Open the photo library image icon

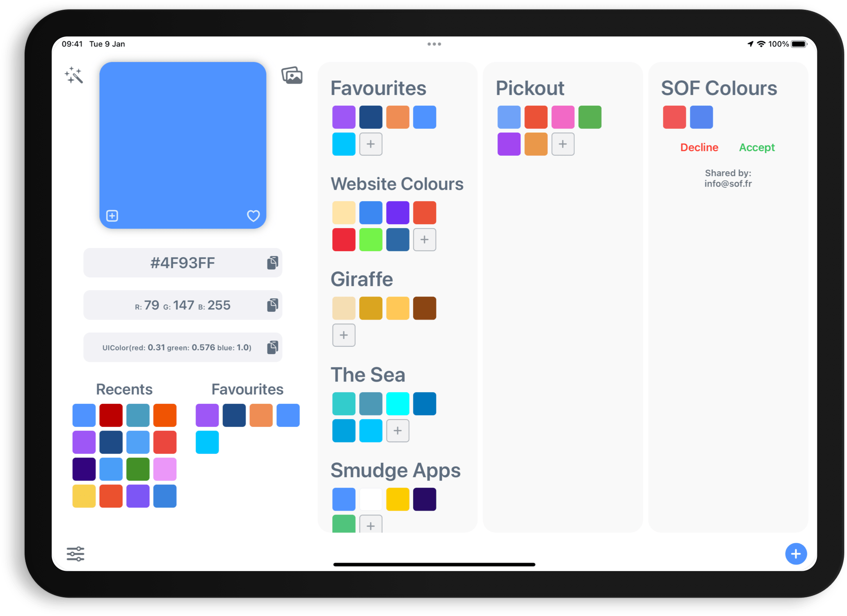point(292,75)
